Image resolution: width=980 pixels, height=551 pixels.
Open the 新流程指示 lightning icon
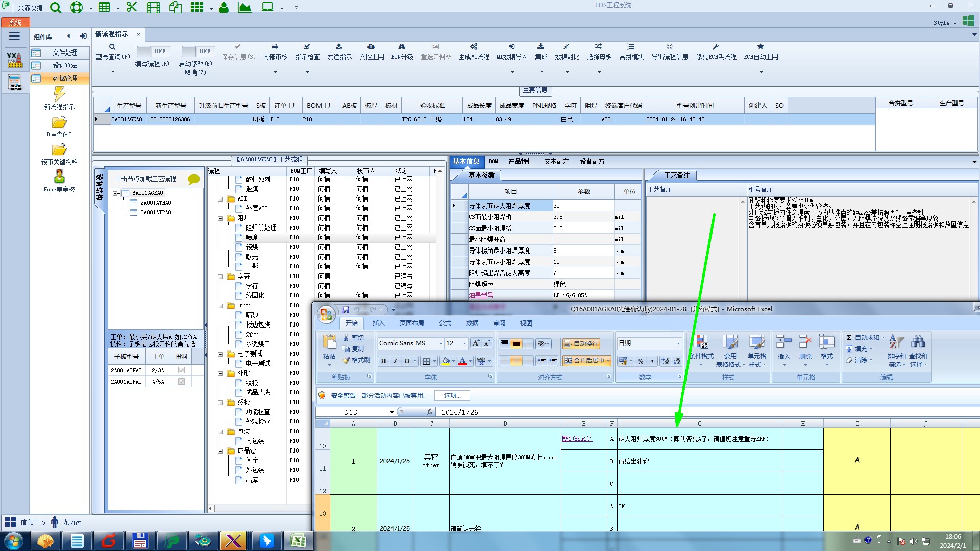[59, 94]
